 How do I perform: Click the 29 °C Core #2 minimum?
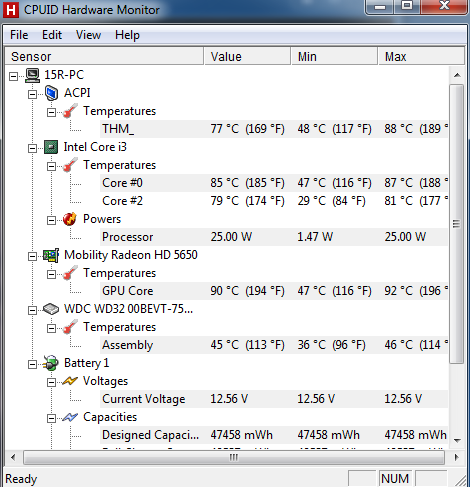(x=331, y=201)
